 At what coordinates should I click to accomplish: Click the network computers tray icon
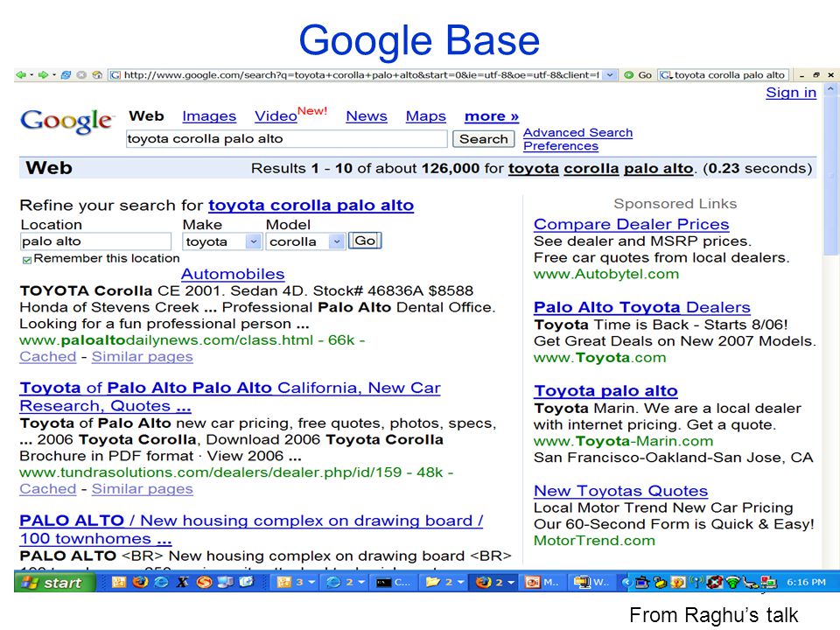tap(769, 583)
